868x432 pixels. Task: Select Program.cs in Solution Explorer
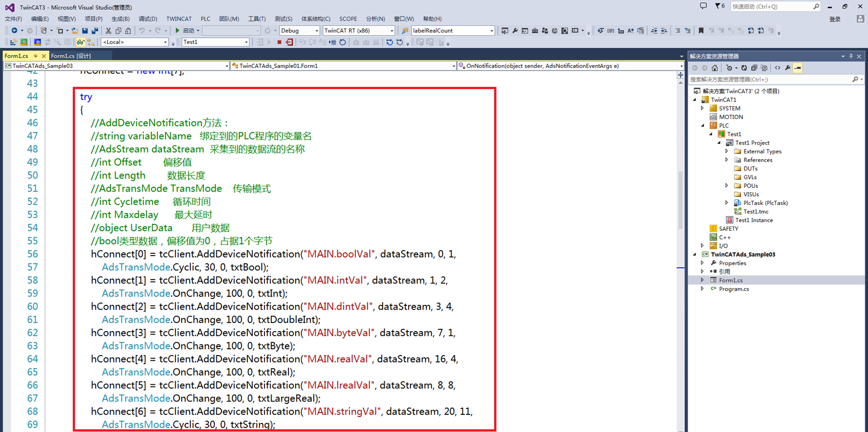tap(734, 289)
